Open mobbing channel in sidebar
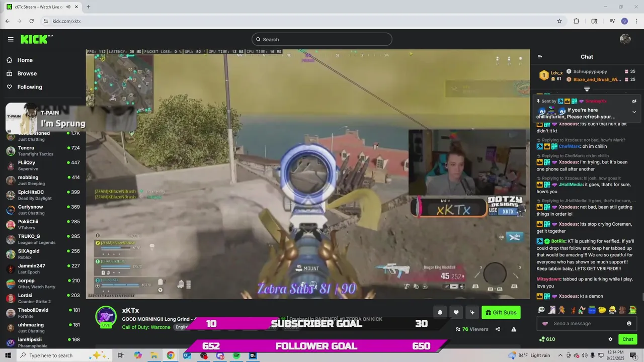Viewport: 644px width, 362px height. click(43, 180)
